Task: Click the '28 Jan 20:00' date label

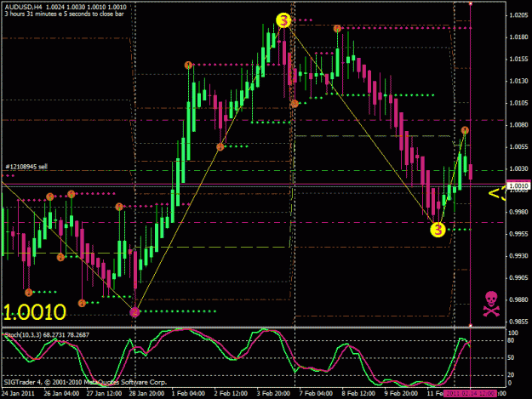Action: [x=146, y=393]
